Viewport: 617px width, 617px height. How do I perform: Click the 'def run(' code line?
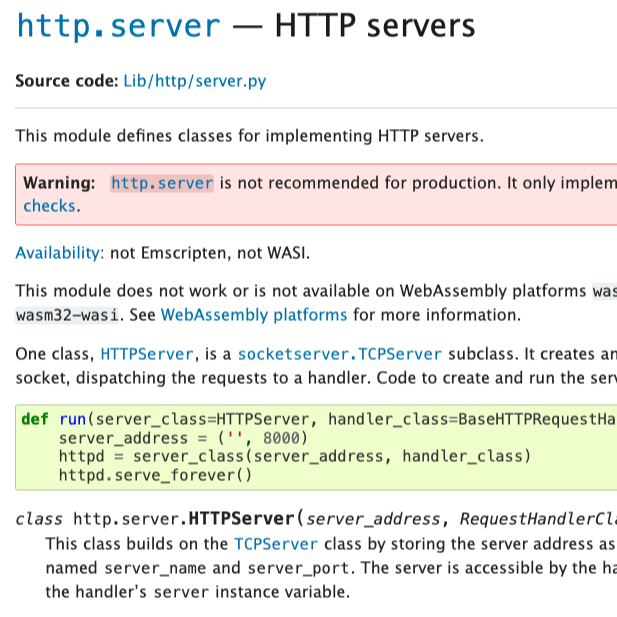[x=319, y=419]
